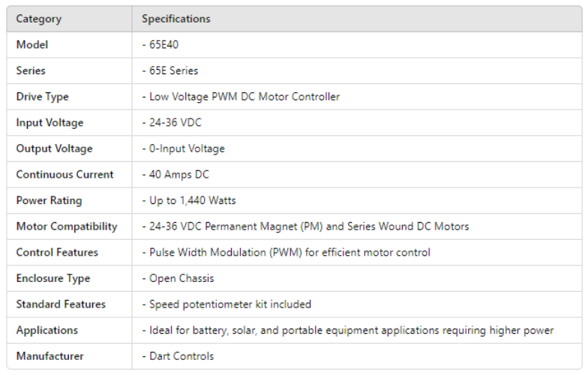The width and height of the screenshot is (588, 375).
Task: Click the Pulse Width Modulation description
Action: 287,253
